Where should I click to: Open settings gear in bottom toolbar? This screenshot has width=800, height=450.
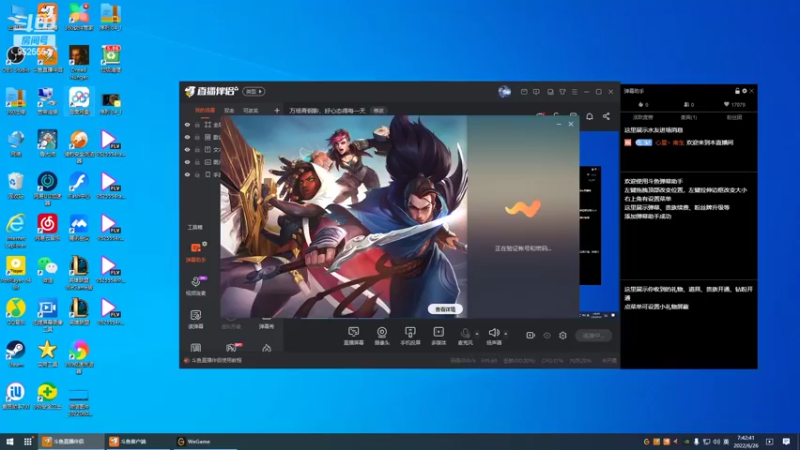point(563,335)
